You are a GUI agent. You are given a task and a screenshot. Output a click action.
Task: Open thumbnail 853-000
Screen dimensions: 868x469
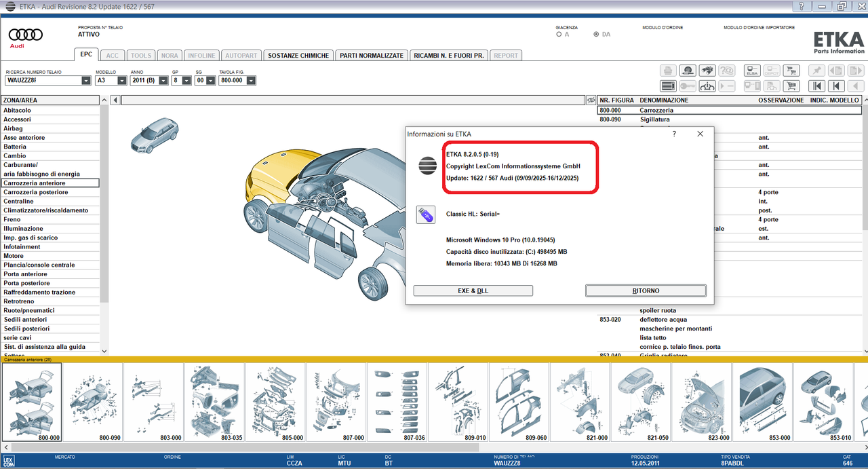[x=762, y=402]
